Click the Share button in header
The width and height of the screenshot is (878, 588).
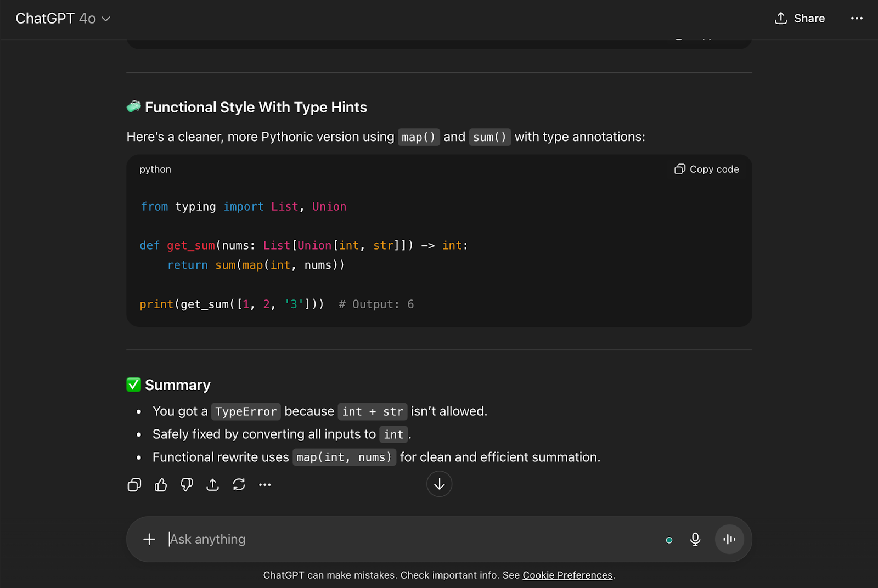click(800, 19)
